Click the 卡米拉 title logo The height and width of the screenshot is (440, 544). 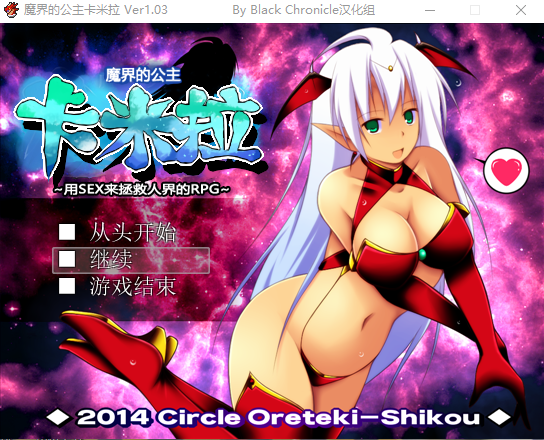click(139, 128)
